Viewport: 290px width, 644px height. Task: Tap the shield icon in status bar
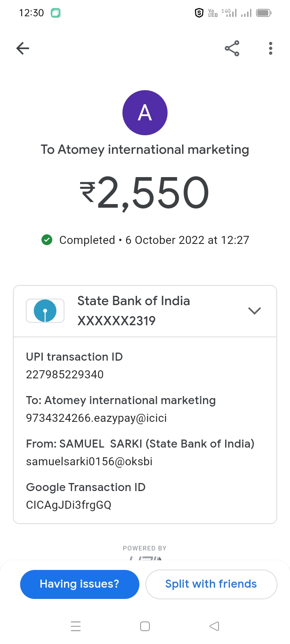(199, 13)
